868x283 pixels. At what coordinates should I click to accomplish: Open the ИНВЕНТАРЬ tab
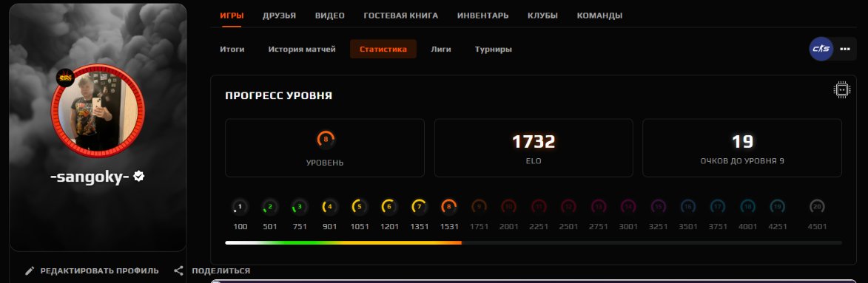point(482,16)
